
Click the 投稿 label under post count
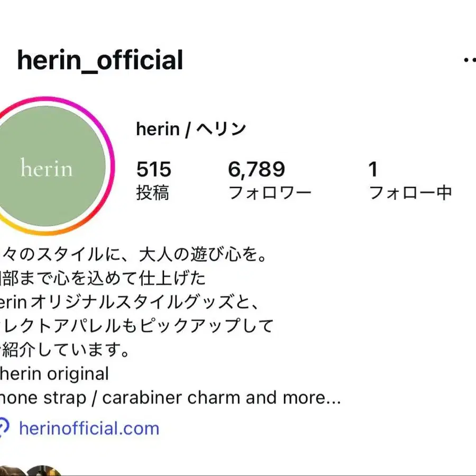[153, 193]
